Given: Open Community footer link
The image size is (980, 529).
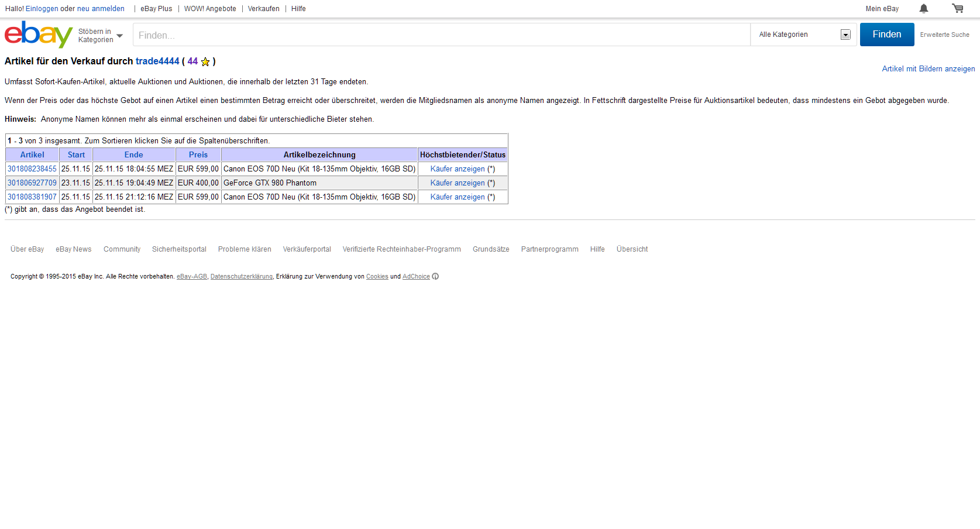Looking at the screenshot, I should pos(122,249).
